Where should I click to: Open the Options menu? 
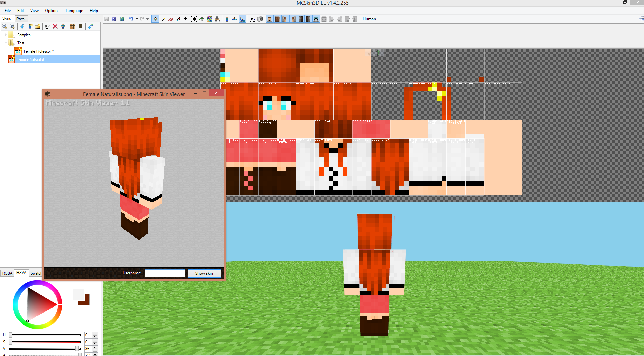pyautogui.click(x=52, y=11)
